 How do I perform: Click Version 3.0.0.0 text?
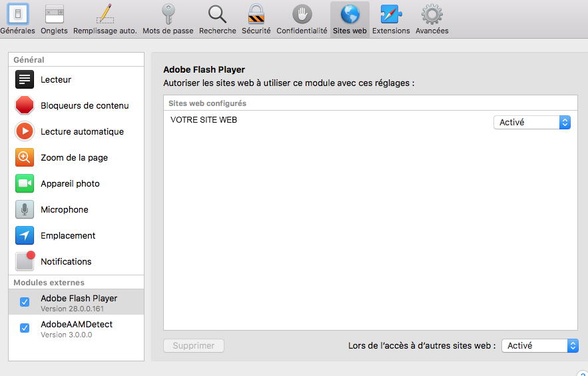click(67, 335)
